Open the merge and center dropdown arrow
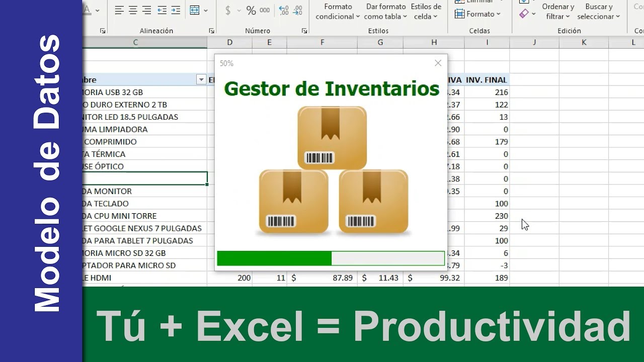This screenshot has height=362, width=644. click(205, 11)
